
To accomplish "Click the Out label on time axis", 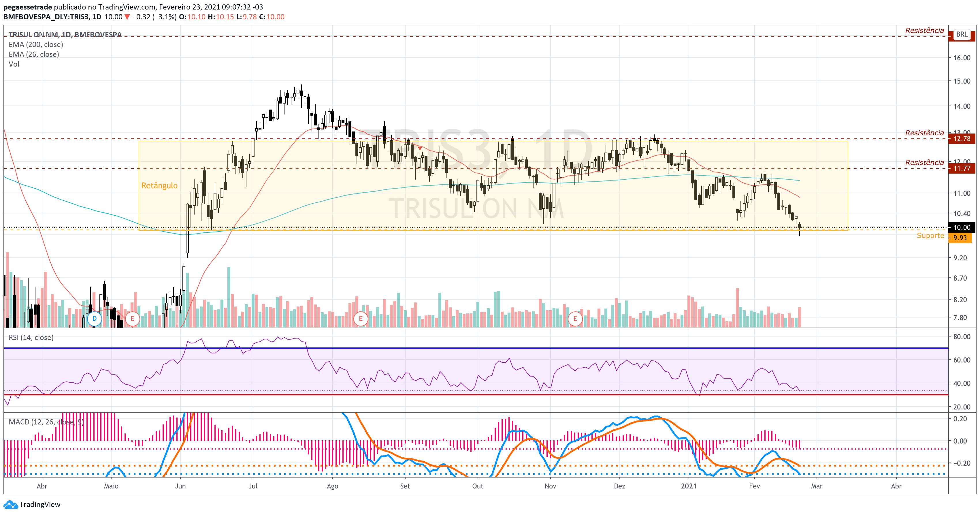I will [478, 486].
